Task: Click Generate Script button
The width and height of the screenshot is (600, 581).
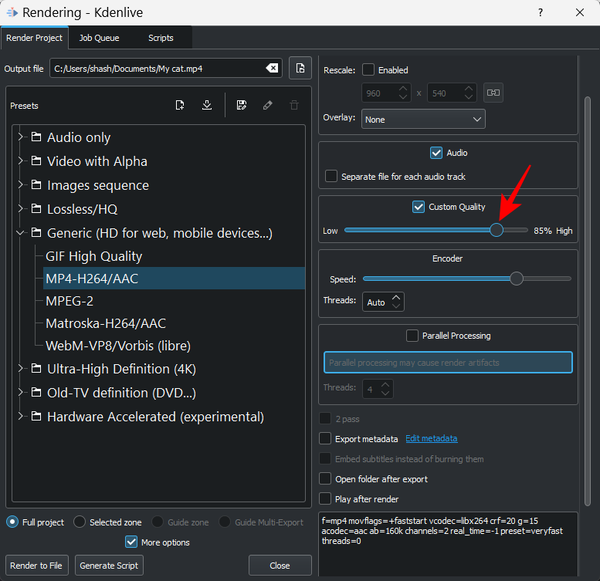Action: 109,565
